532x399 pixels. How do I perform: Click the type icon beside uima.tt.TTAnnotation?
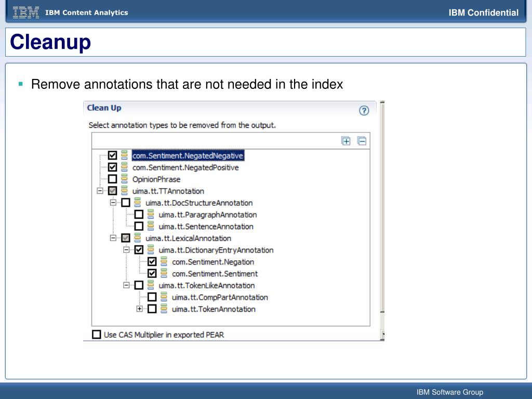point(124,191)
